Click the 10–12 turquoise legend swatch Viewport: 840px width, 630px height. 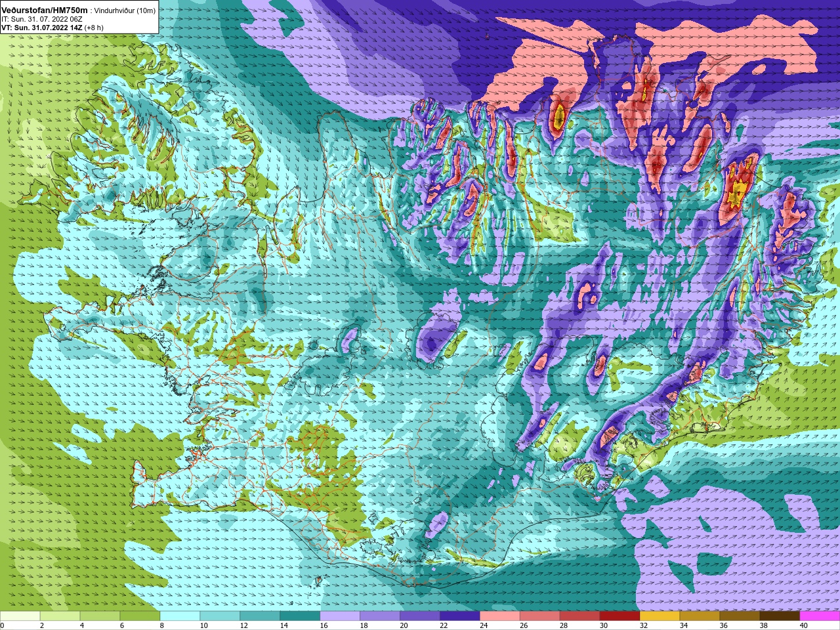coord(220,616)
